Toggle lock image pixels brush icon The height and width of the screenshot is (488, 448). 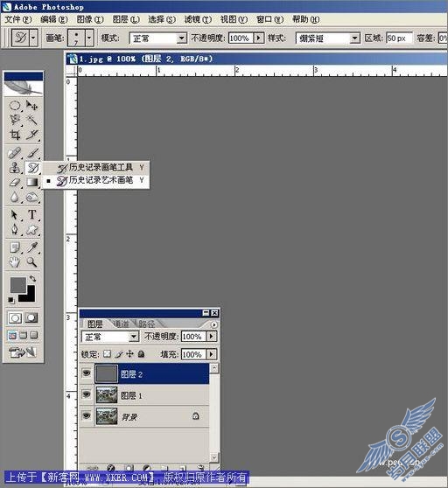[x=119, y=354]
